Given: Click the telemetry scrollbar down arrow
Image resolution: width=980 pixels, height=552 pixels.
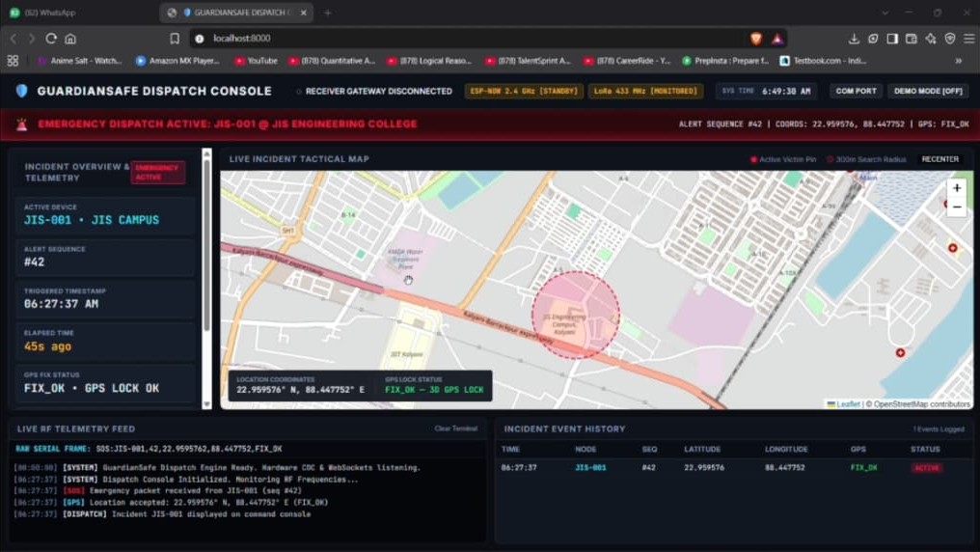Looking at the screenshot, I should pos(206,404).
